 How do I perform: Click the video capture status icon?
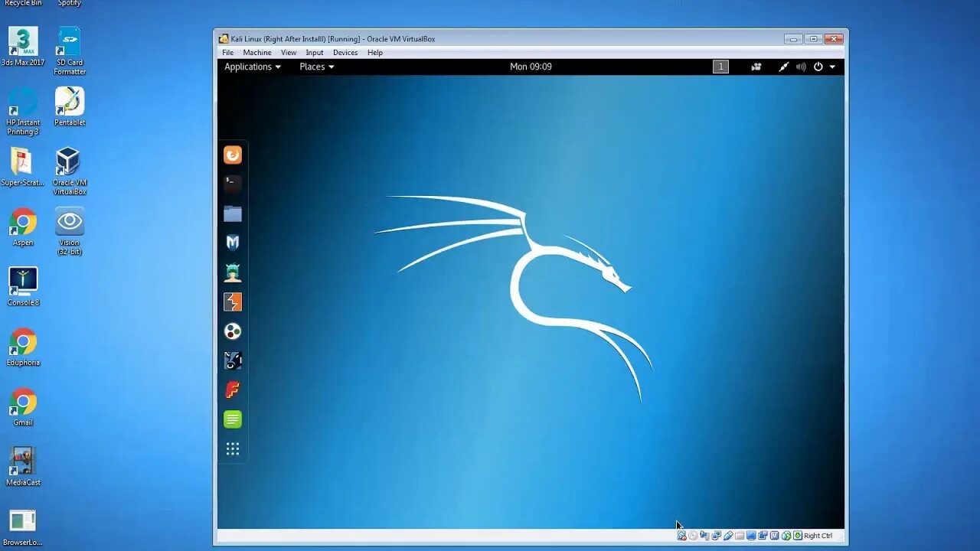point(763,536)
